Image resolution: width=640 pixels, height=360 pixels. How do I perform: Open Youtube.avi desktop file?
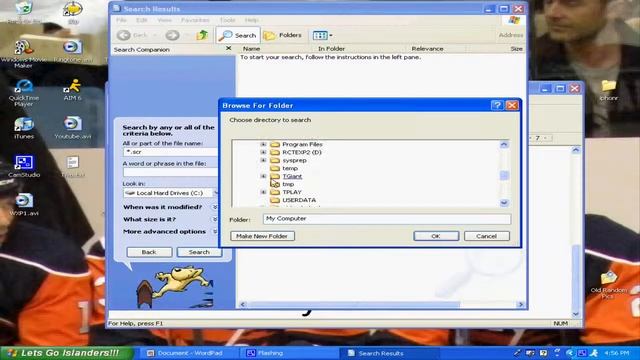point(73,128)
